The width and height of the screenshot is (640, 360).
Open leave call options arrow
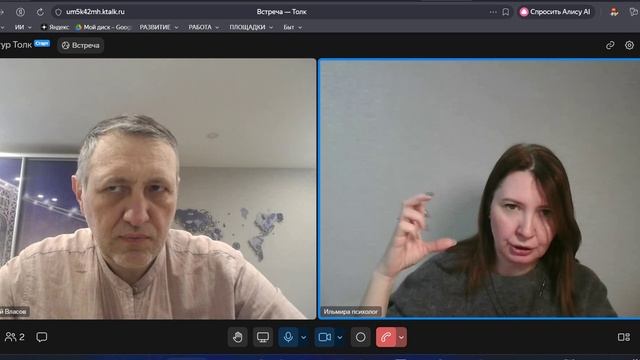tap(402, 338)
